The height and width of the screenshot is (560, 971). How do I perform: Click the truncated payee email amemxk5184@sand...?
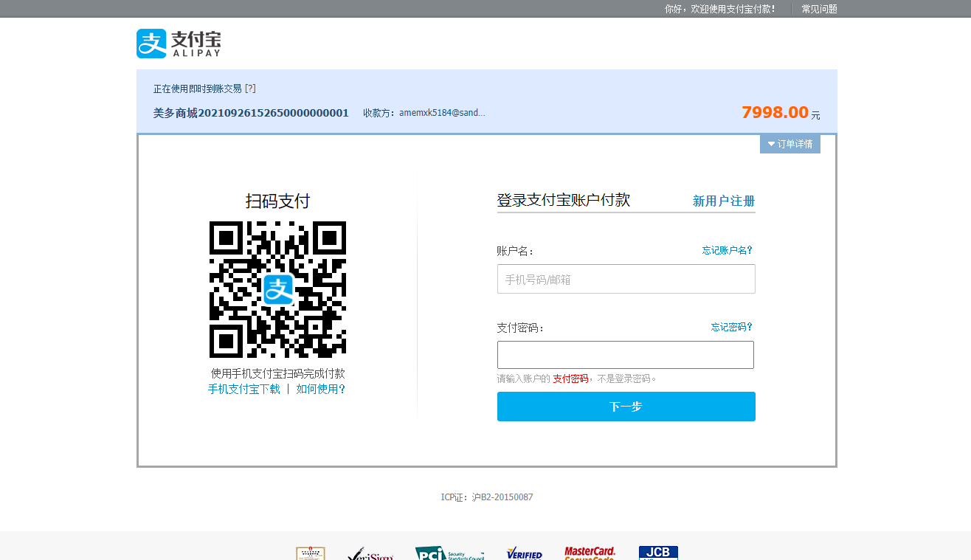[442, 112]
